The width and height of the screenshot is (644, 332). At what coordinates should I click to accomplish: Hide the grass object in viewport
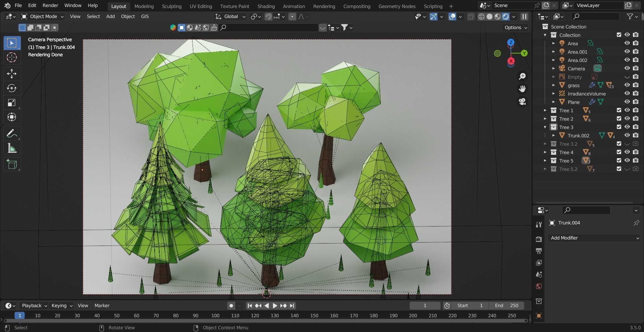point(627,85)
